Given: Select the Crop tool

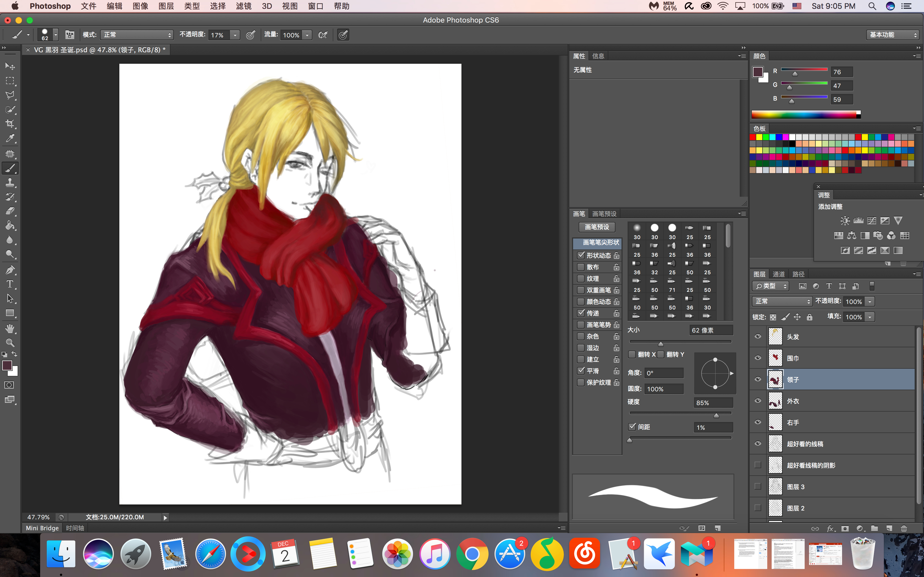Looking at the screenshot, I should pos(10,124).
